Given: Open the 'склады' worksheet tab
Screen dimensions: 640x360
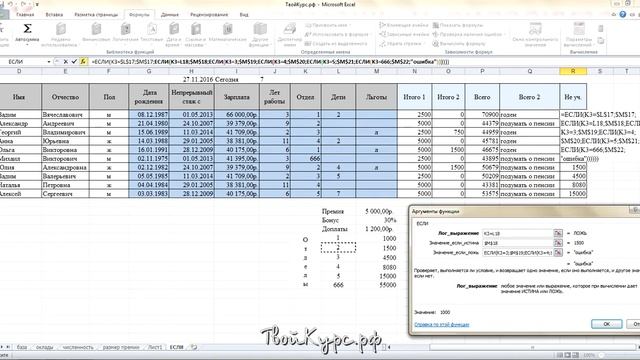Looking at the screenshot, I should [44, 347].
